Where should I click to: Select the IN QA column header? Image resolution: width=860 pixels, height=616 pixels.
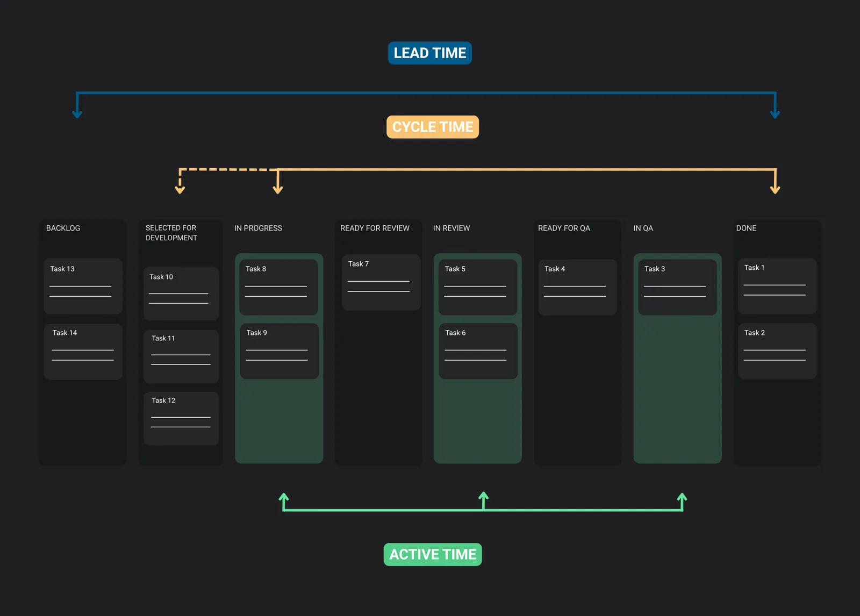[x=643, y=228]
